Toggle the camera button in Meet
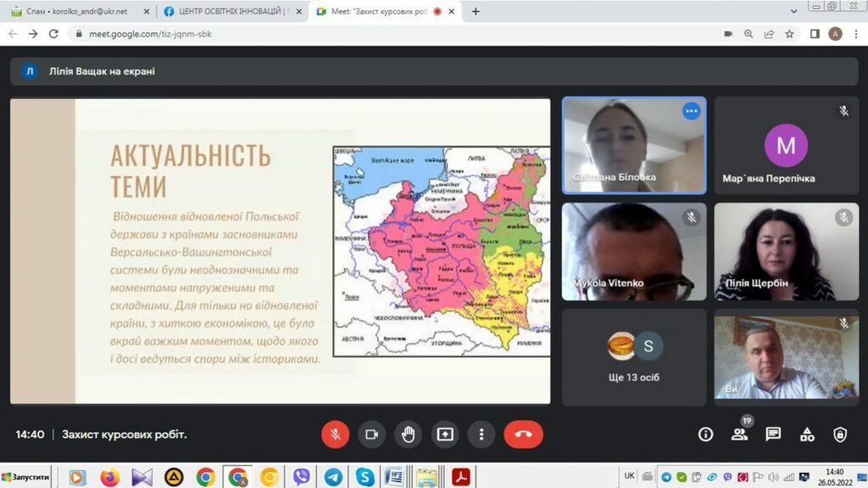 [x=371, y=435]
